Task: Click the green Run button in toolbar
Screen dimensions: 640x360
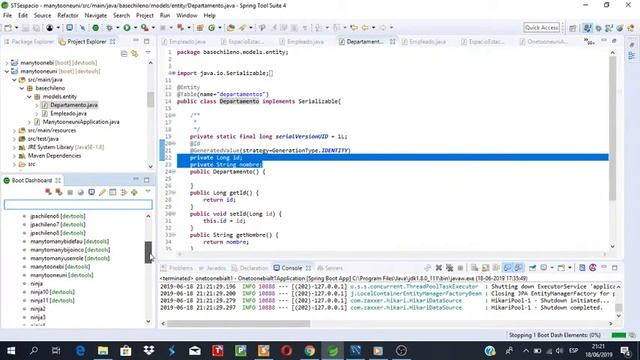Action: (x=127, y=28)
